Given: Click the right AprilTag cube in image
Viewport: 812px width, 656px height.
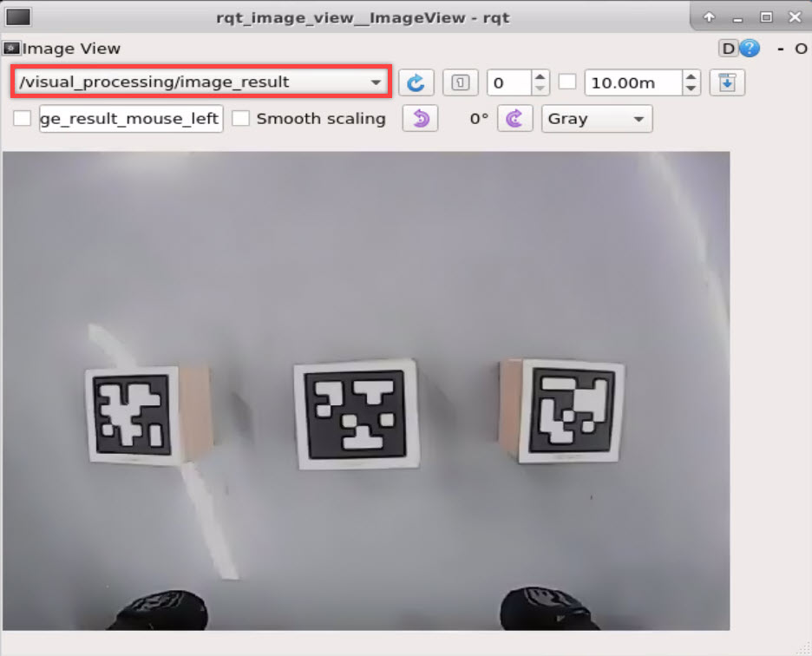Looking at the screenshot, I should pos(562,411).
